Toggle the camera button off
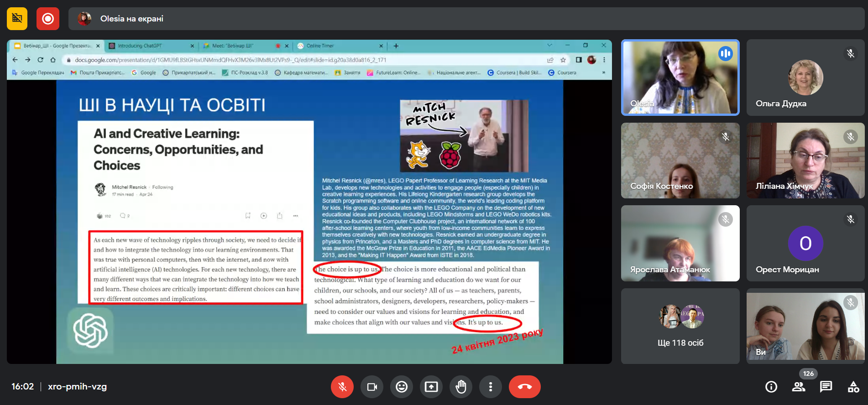The image size is (868, 405). pos(372,387)
